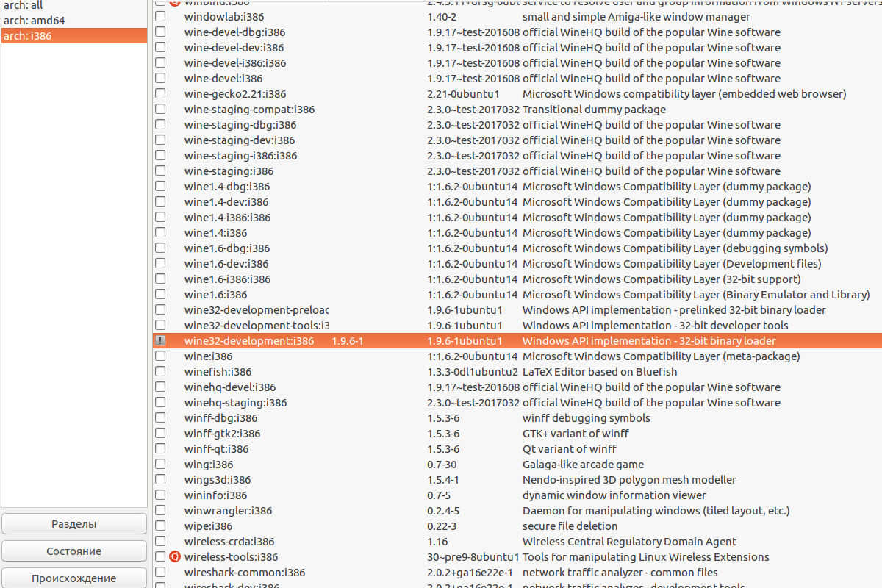The height and width of the screenshot is (588, 882).
Task: Click version 1.5.4-1 of wings3d
Action: pyautogui.click(x=443, y=479)
